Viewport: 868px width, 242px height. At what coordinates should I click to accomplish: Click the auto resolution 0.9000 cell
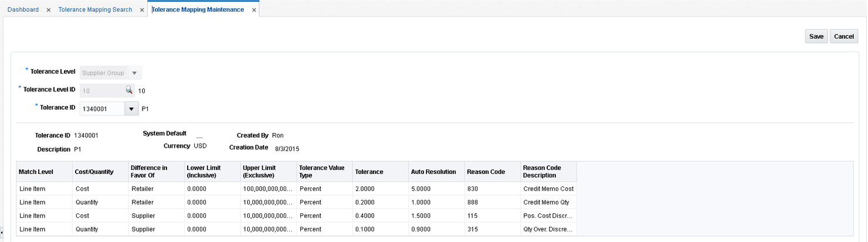pos(436,229)
